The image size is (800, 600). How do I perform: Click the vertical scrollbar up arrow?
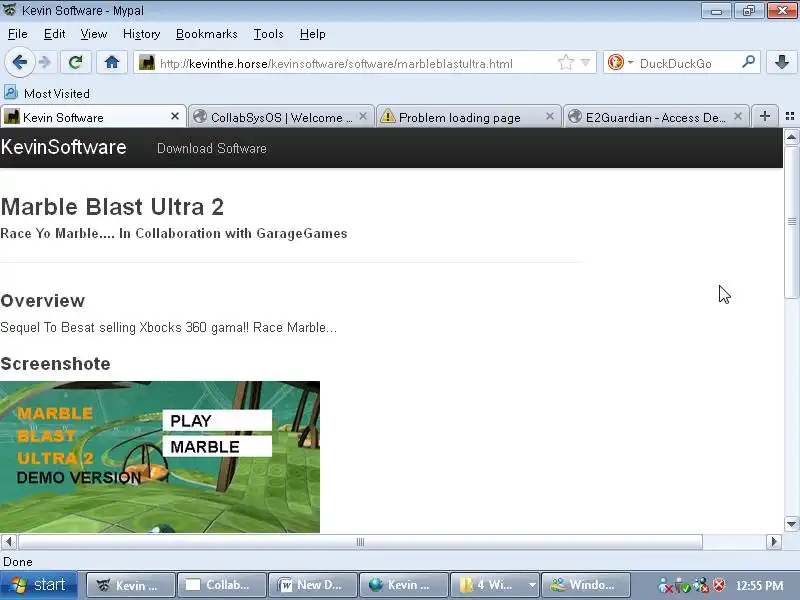(791, 137)
